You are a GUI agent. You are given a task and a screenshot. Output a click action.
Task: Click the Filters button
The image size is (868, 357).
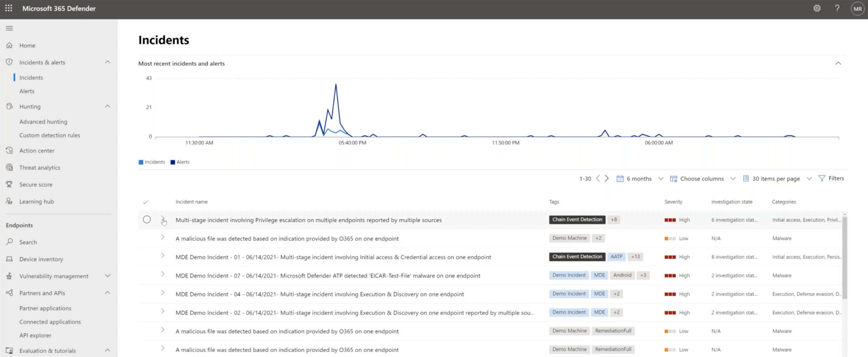point(831,178)
